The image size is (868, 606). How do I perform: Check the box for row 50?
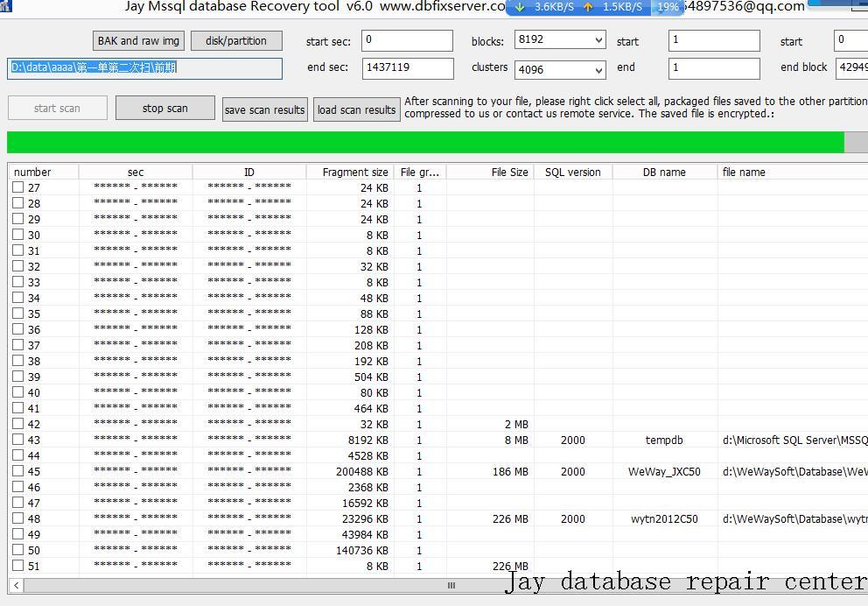coord(18,549)
